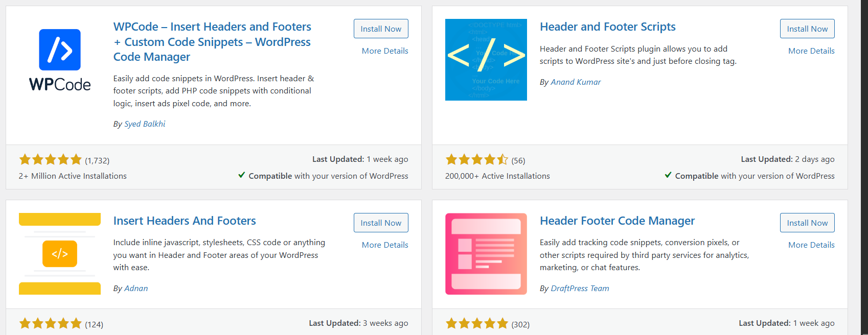Click the Header and Footer Scripts plugin icon
The height and width of the screenshot is (335, 868).
(x=486, y=60)
